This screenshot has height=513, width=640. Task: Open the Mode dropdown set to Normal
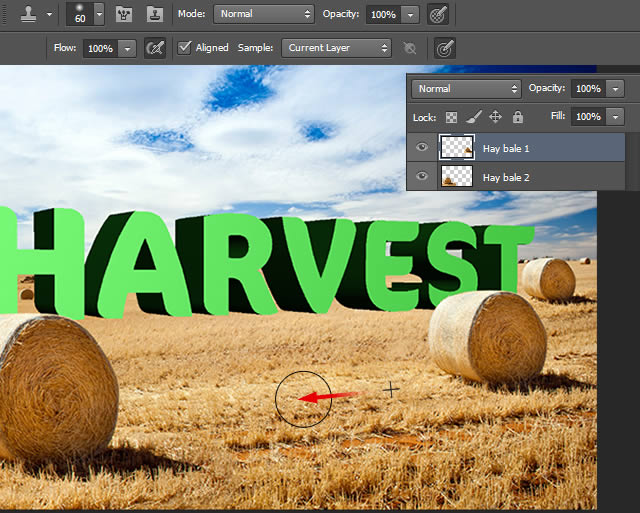coord(264,14)
